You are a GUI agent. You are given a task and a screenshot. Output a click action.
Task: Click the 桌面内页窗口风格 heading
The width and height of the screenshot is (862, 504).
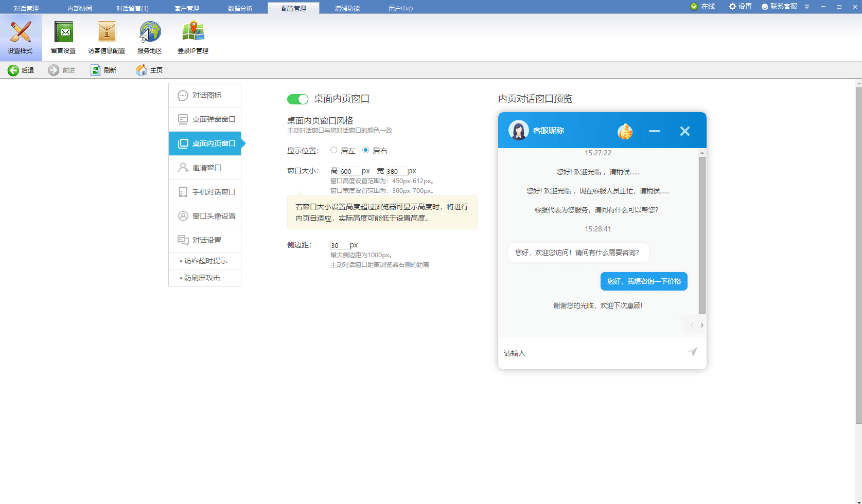[x=320, y=120]
